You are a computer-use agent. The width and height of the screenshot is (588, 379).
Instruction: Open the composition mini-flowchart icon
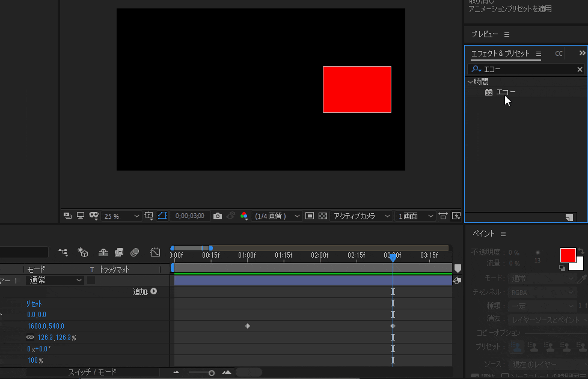[63, 252]
